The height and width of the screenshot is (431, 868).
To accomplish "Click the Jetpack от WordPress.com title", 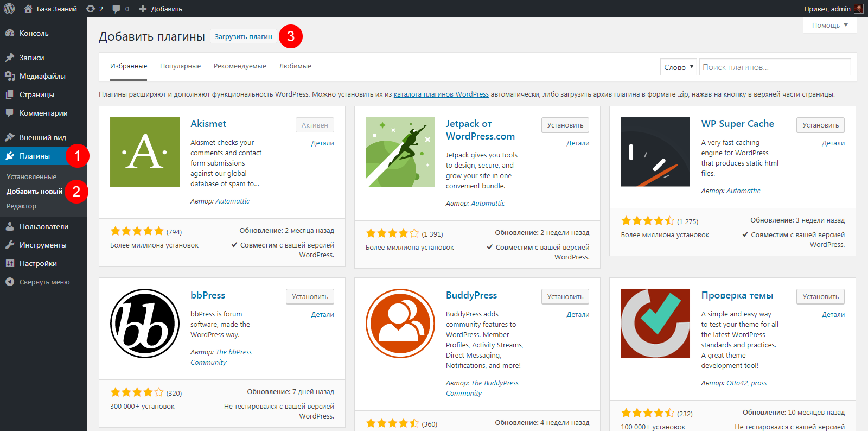I will point(480,130).
